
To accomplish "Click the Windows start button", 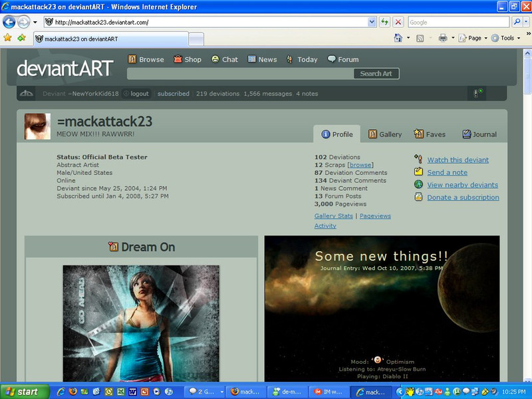I will tap(25, 392).
